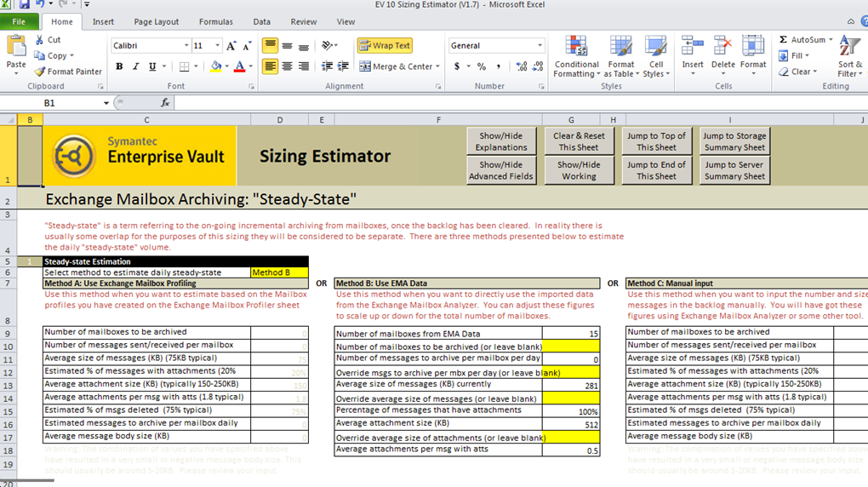Open the Font Color dropdown arrow

[x=251, y=66]
